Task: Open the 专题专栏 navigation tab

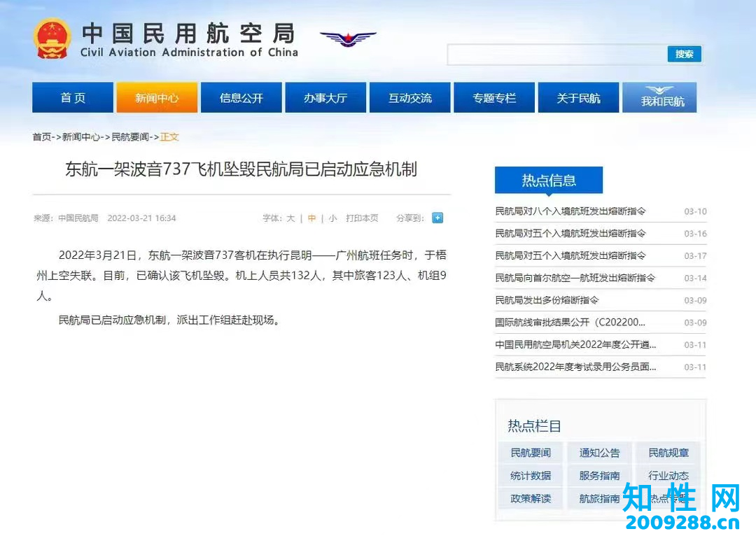Action: click(x=494, y=97)
